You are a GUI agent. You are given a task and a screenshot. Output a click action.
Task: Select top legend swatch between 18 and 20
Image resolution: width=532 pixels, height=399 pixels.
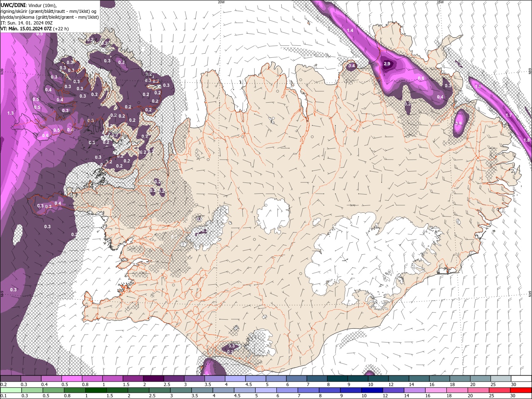tap(459, 379)
